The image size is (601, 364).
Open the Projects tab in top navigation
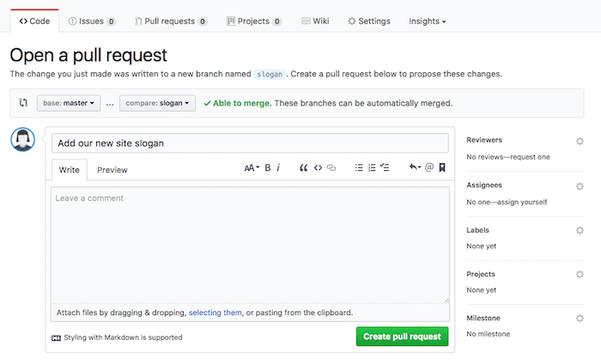pyautogui.click(x=254, y=21)
